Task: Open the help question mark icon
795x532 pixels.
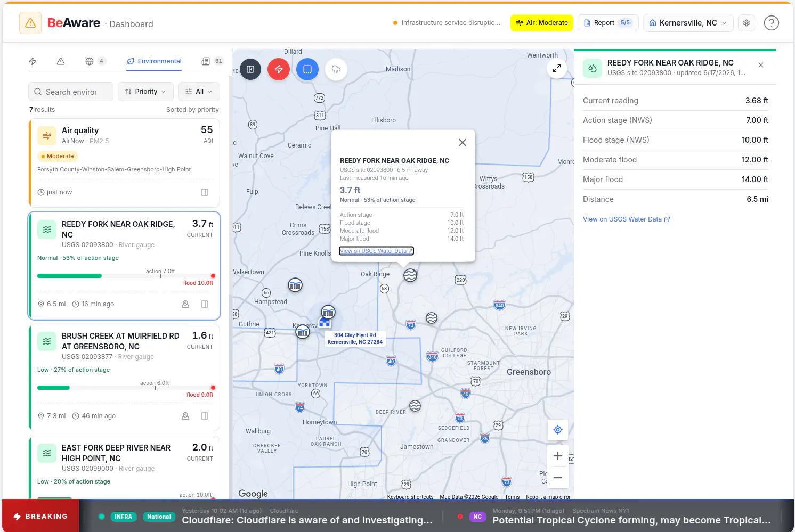Action: click(x=771, y=23)
